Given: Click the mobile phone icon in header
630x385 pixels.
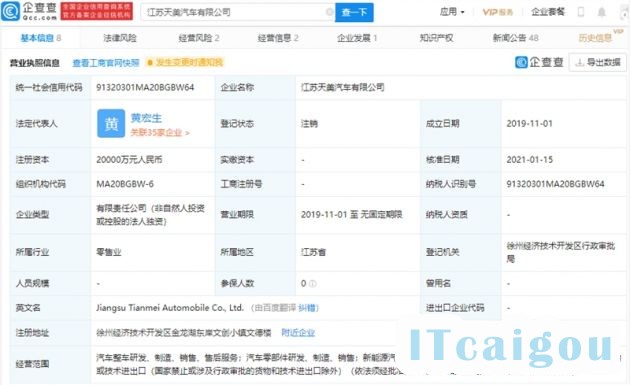Looking at the screenshot, I should pyautogui.click(x=581, y=12).
